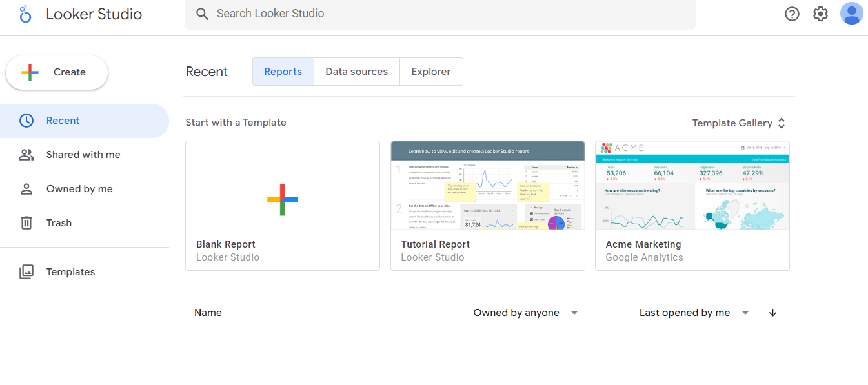Switch to the Data sources tab
Screen dimensions: 868x385
point(357,72)
